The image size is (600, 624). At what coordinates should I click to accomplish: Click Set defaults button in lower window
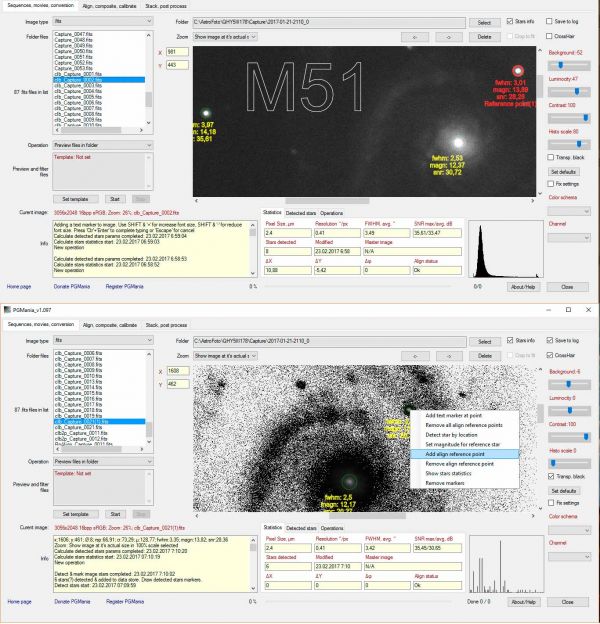tap(564, 491)
